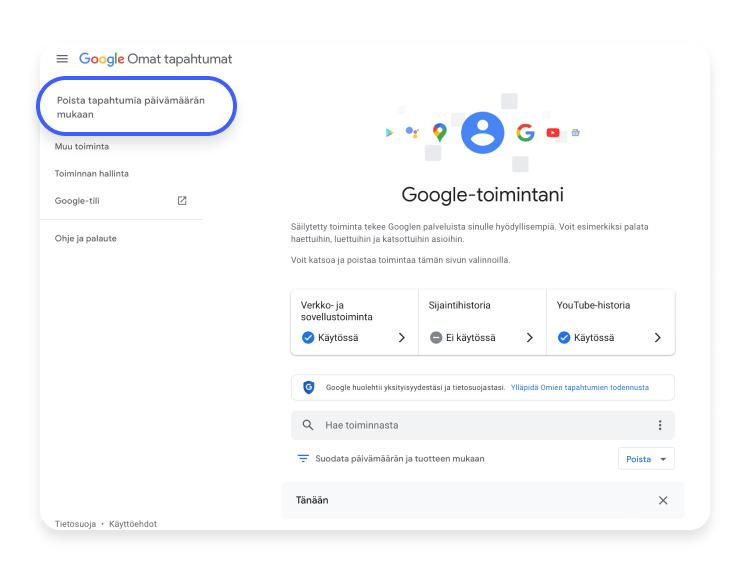Screen dimensions: 750x571
Task: Expand YouTube-historia with its chevron
Action: (x=658, y=338)
